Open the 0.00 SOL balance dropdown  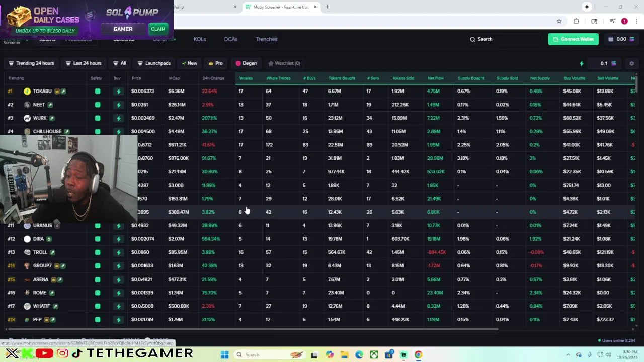(621, 39)
